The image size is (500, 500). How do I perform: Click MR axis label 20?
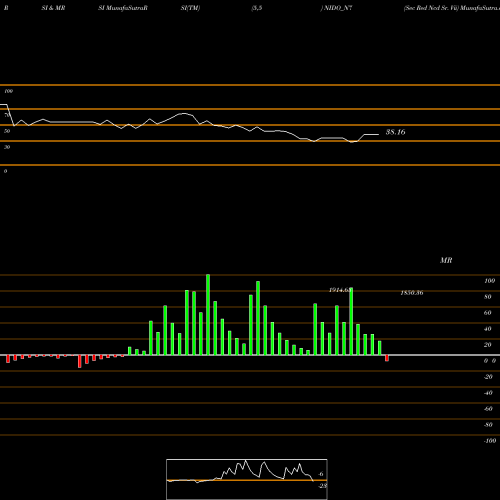pyautogui.click(x=488, y=345)
